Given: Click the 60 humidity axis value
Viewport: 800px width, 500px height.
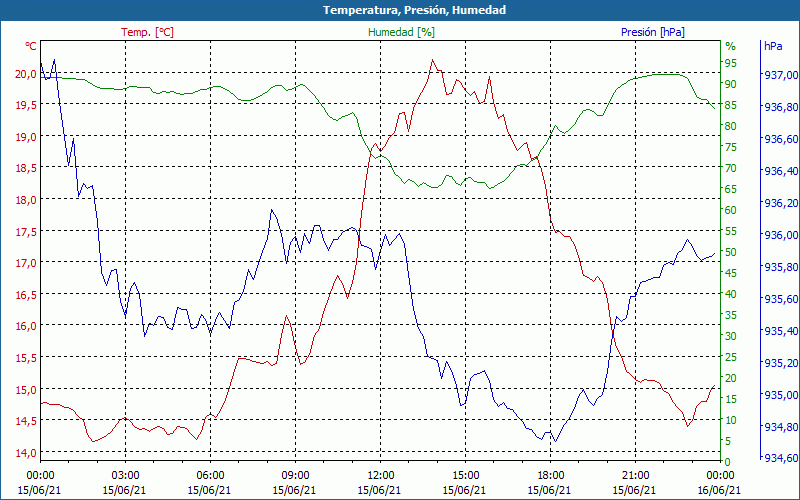Looking at the screenshot, I should click(x=731, y=210).
